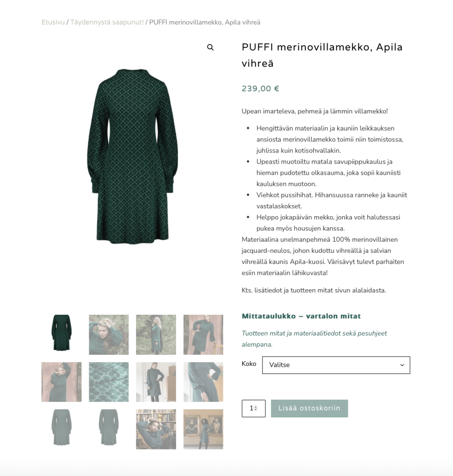The width and height of the screenshot is (453, 476).
Task: Select thumbnail of woman lying in forest
Action: [x=109, y=335]
